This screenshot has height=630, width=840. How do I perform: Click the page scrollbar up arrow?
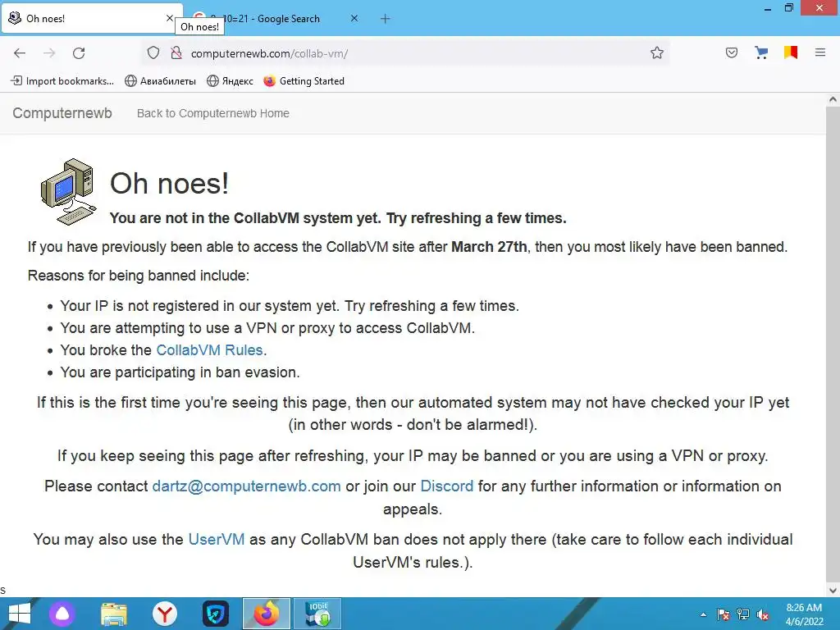833,99
